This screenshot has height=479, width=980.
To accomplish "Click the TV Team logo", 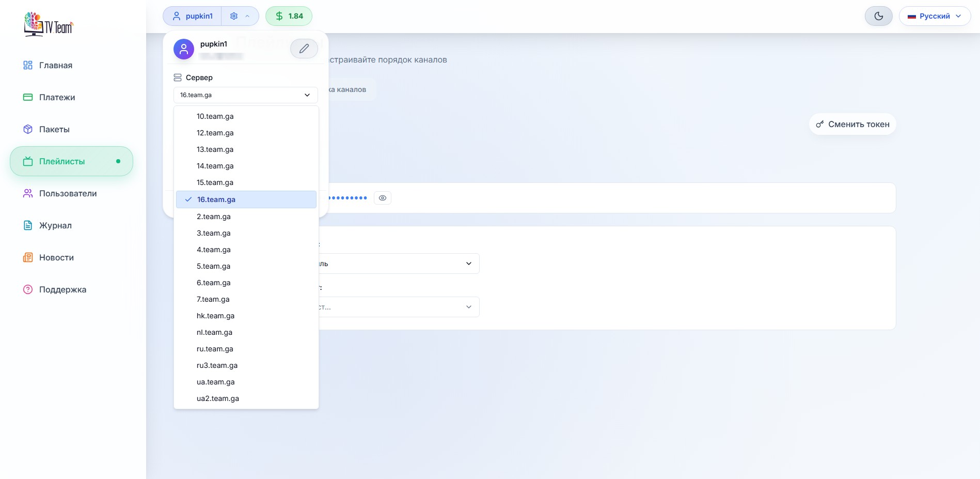I will [x=49, y=24].
